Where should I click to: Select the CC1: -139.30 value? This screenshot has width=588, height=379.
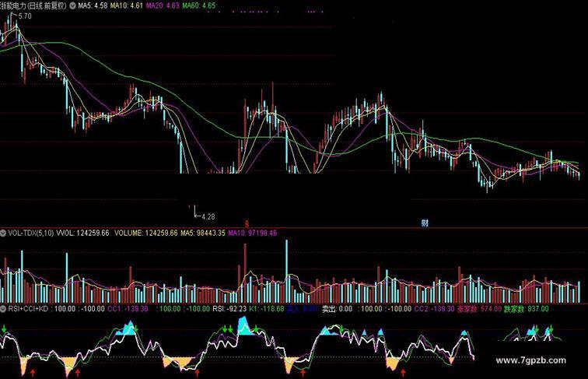[x=128, y=309]
